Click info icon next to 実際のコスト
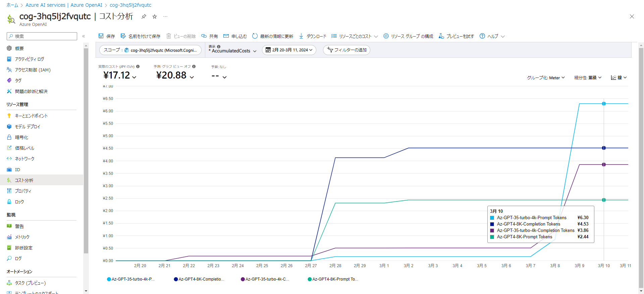The height and width of the screenshot is (294, 644). tap(138, 66)
